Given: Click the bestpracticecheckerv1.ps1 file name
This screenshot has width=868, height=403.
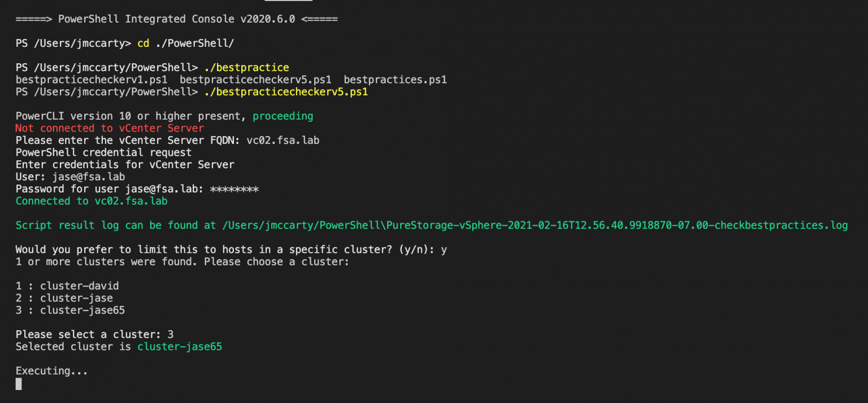Looking at the screenshot, I should 92,80.
